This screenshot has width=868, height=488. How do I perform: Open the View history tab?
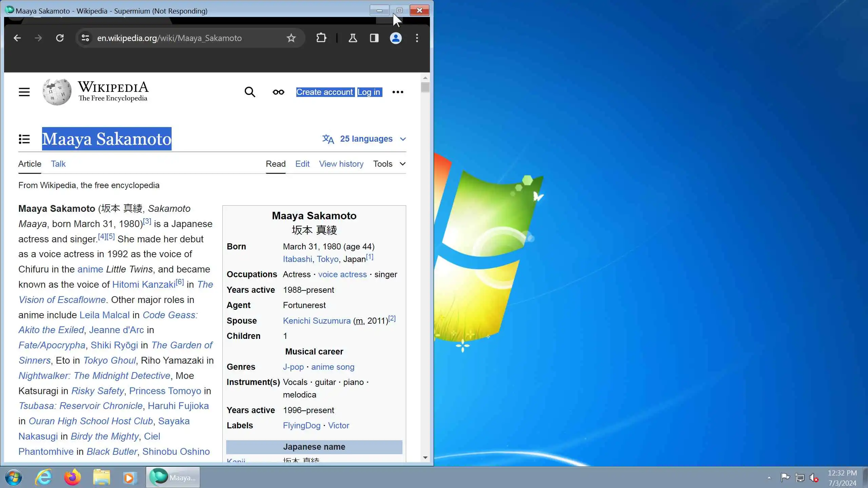pos(341,164)
